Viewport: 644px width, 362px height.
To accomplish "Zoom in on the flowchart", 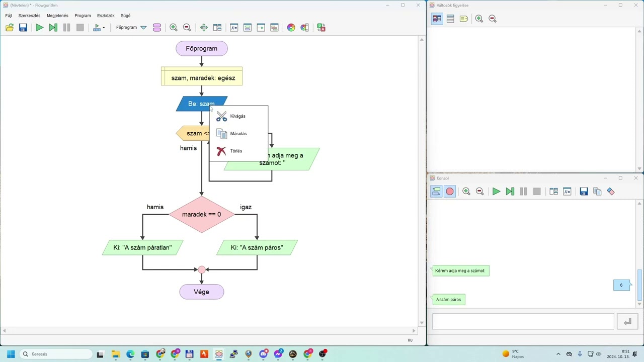I will 174,28.
